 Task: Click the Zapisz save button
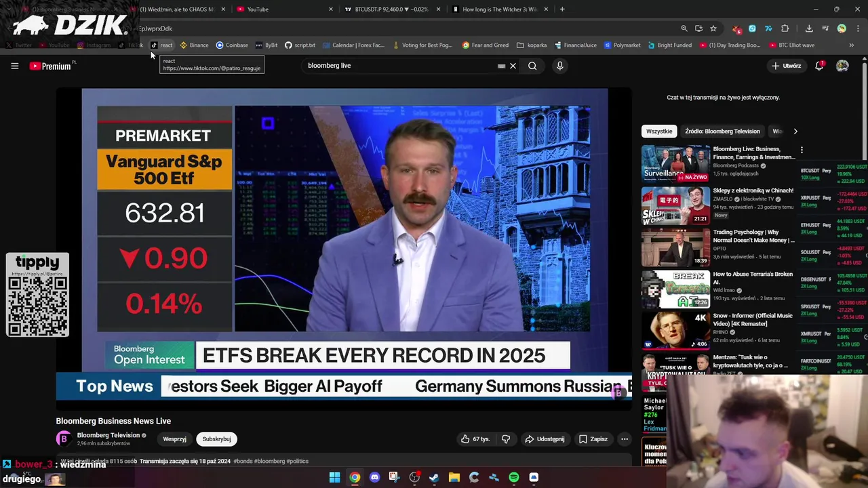click(x=593, y=439)
